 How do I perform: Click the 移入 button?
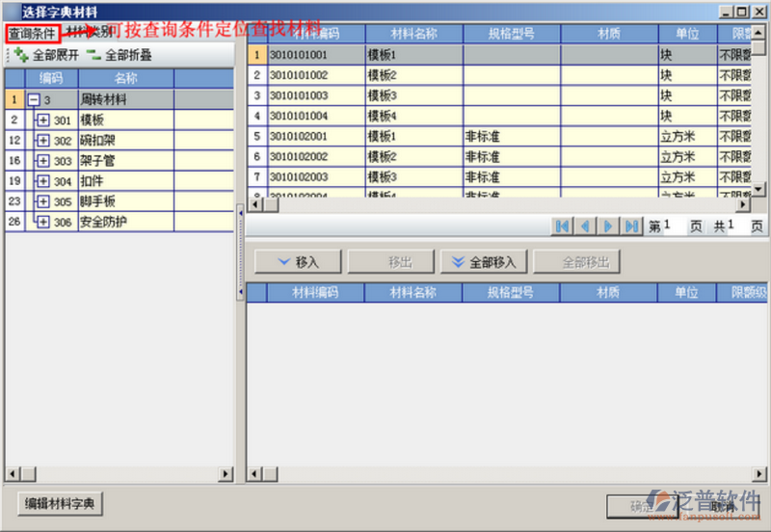(x=298, y=261)
